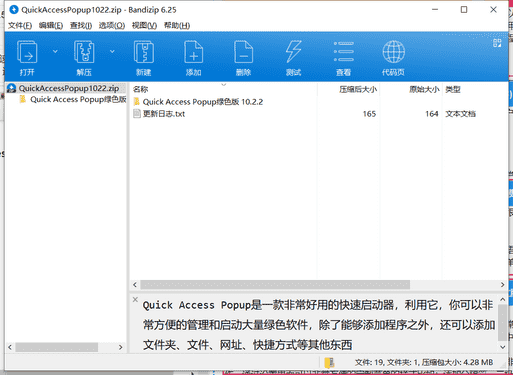Click the 类型 column header
513x375 pixels.
453,89
